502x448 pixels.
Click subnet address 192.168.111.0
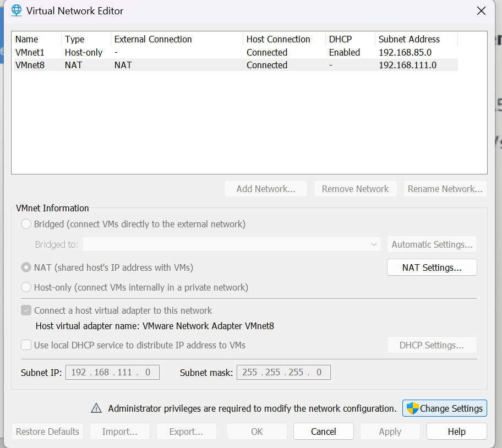coord(407,65)
